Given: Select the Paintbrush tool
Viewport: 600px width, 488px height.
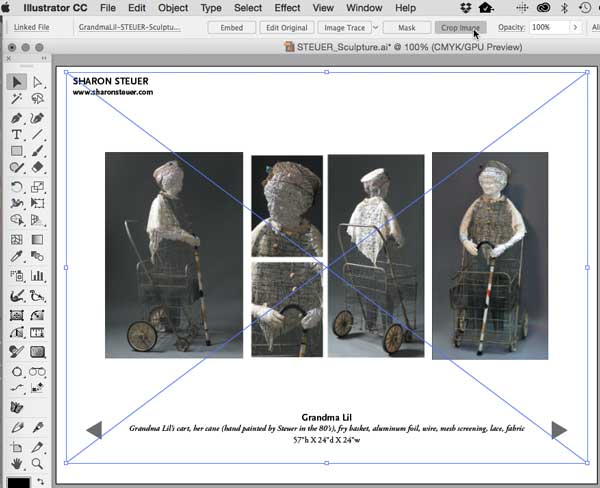Looking at the screenshot, I should (37, 151).
